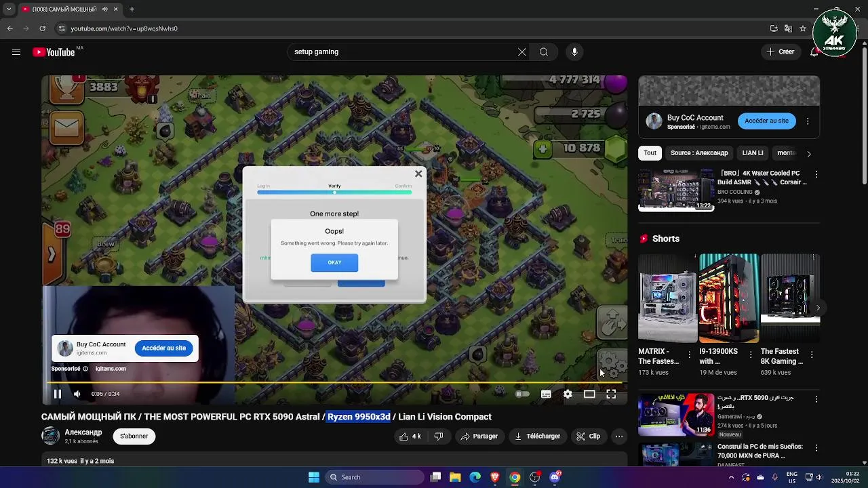Click the sponsored info icon on overlay

click(x=85, y=369)
